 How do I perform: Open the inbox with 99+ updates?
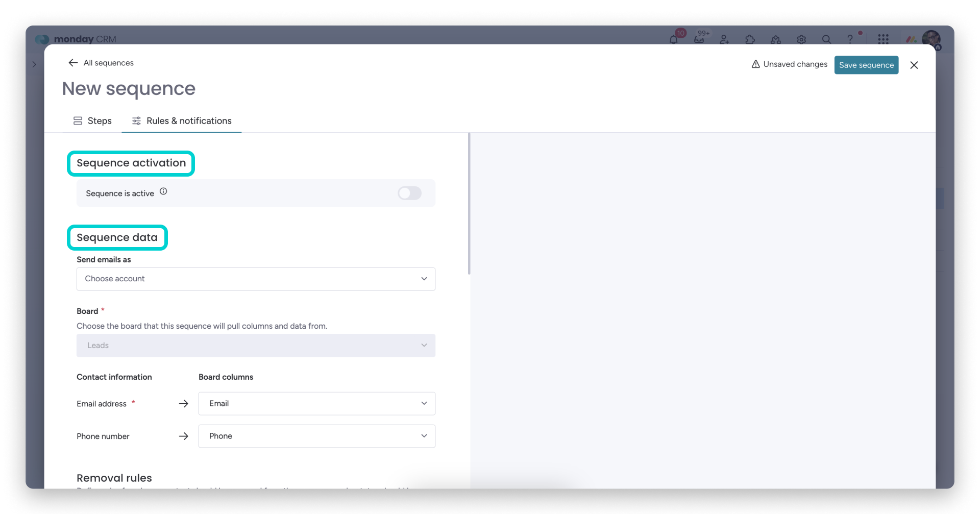coord(699,39)
